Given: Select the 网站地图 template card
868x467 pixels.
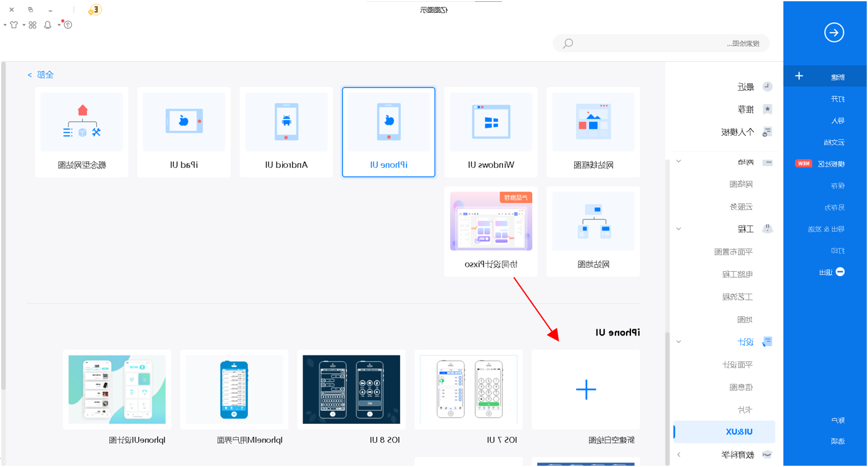Looking at the screenshot, I should 593,232.
